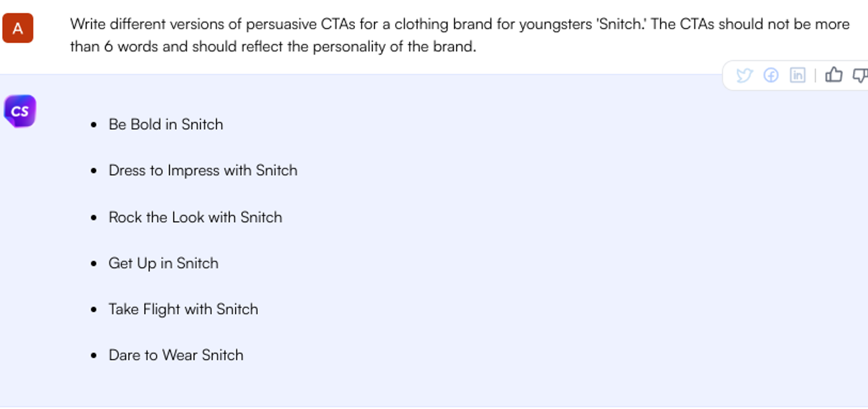This screenshot has width=868, height=409.
Task: Click the bullet before 'Get Up in Snitch'
Action: click(x=94, y=264)
